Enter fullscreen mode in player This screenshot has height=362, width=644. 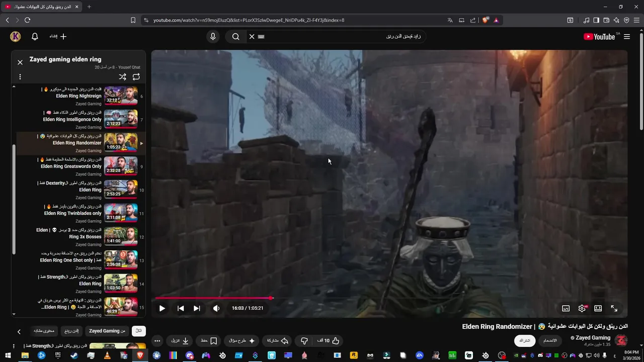click(x=614, y=308)
